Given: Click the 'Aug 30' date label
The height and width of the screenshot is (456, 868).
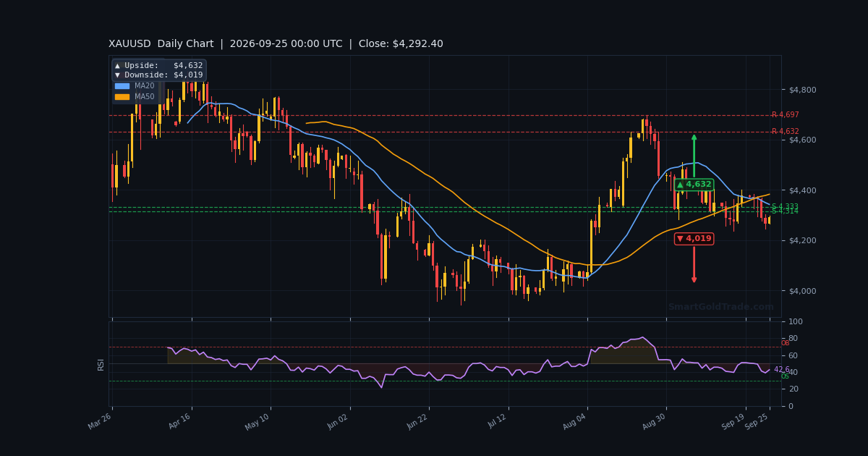Looking at the screenshot, I should point(653,422).
